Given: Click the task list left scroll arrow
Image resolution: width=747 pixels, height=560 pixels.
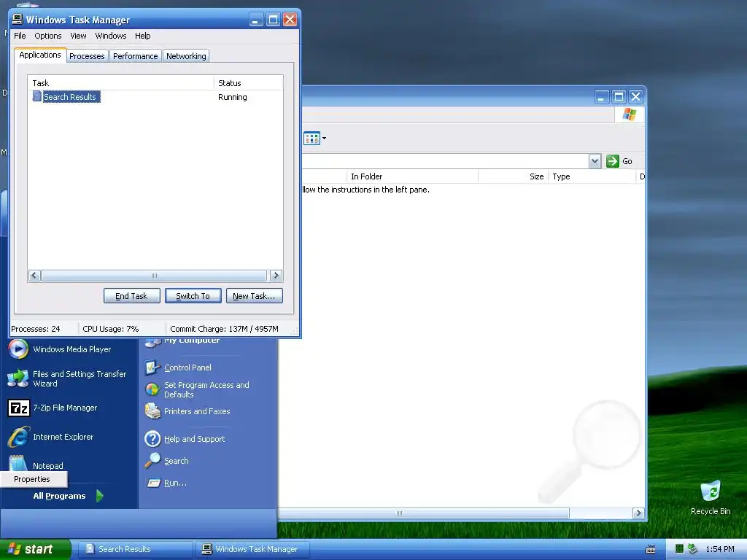Looking at the screenshot, I should (x=34, y=275).
